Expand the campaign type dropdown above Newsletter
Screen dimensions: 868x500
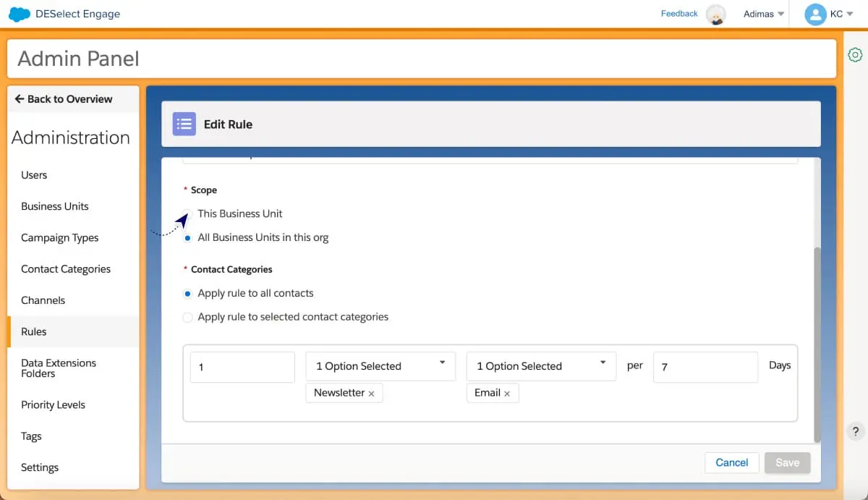(x=380, y=366)
